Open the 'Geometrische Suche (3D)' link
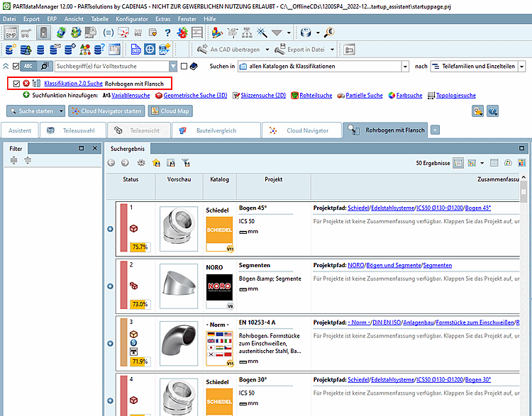The width and height of the screenshot is (532, 416). coord(196,95)
